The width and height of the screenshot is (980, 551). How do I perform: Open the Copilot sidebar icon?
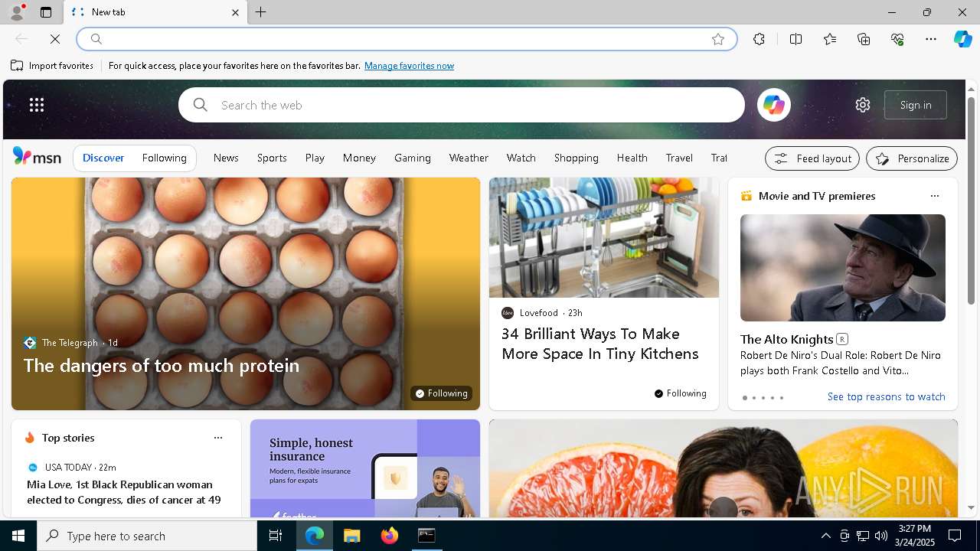tap(962, 39)
